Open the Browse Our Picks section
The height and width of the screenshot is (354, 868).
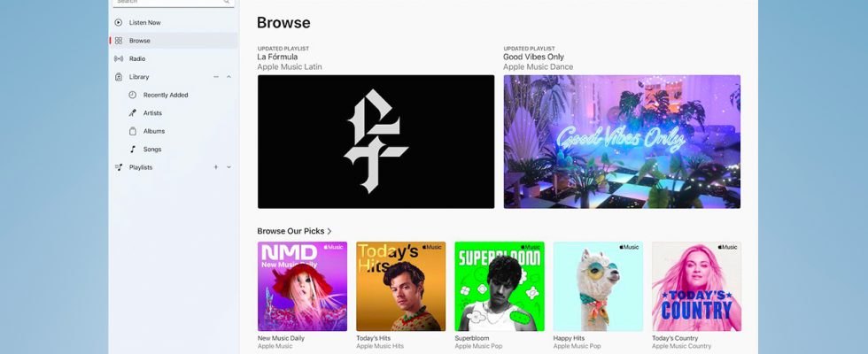[294, 231]
